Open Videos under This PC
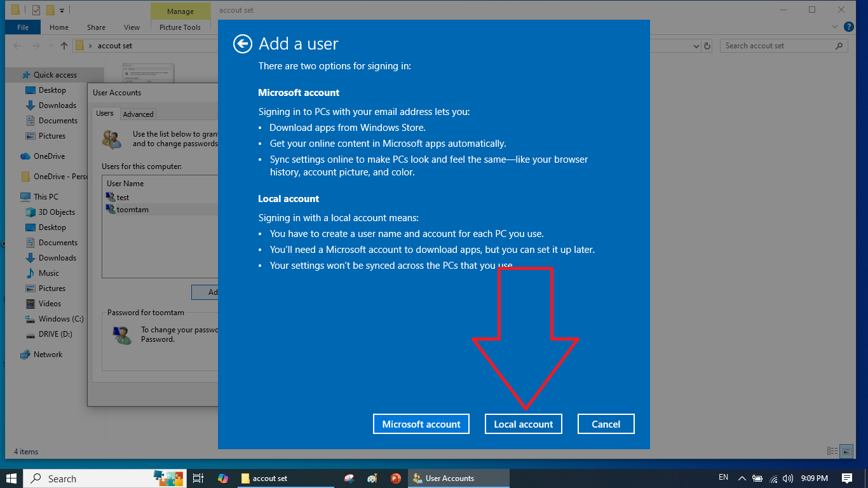868x488 pixels. (x=50, y=304)
